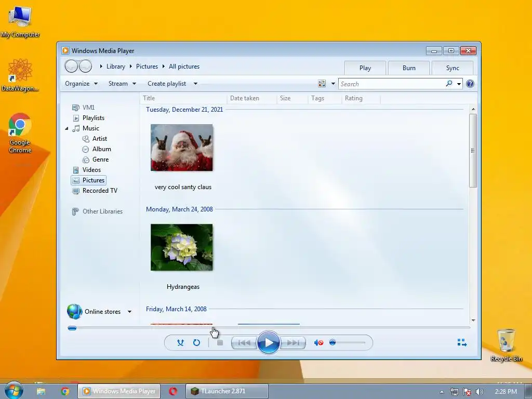This screenshot has height=399, width=532.
Task: Skip ahead with the Next button
Action: tap(293, 343)
